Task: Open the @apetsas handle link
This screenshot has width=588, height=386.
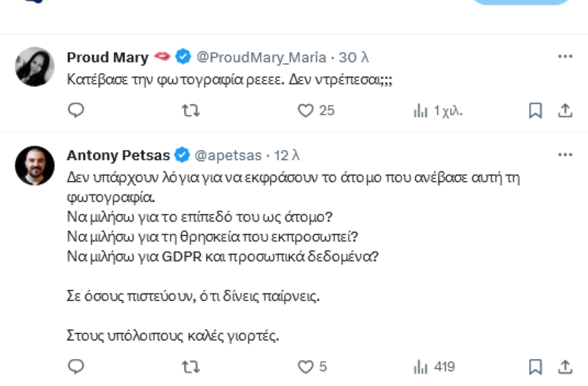Action: click(x=228, y=156)
